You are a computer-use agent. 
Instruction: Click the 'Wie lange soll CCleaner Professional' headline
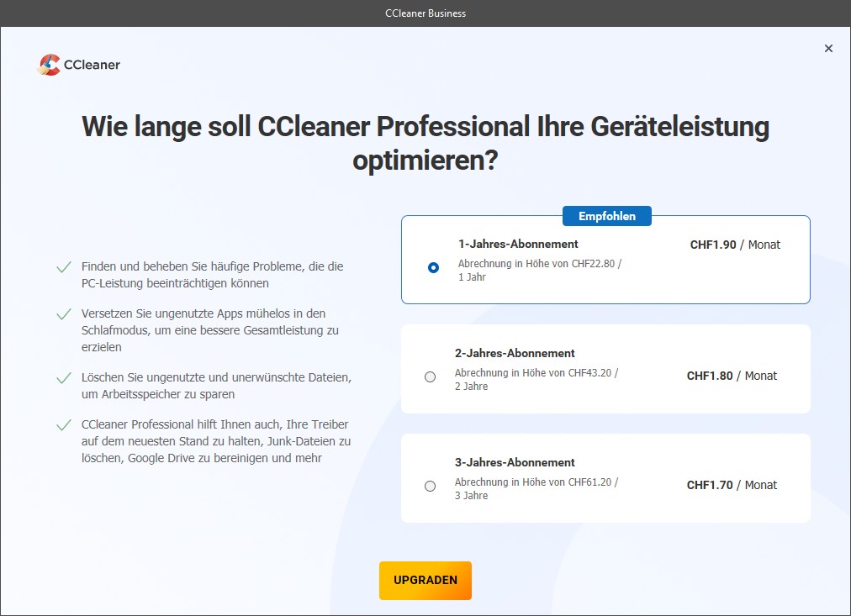pyautogui.click(x=425, y=143)
